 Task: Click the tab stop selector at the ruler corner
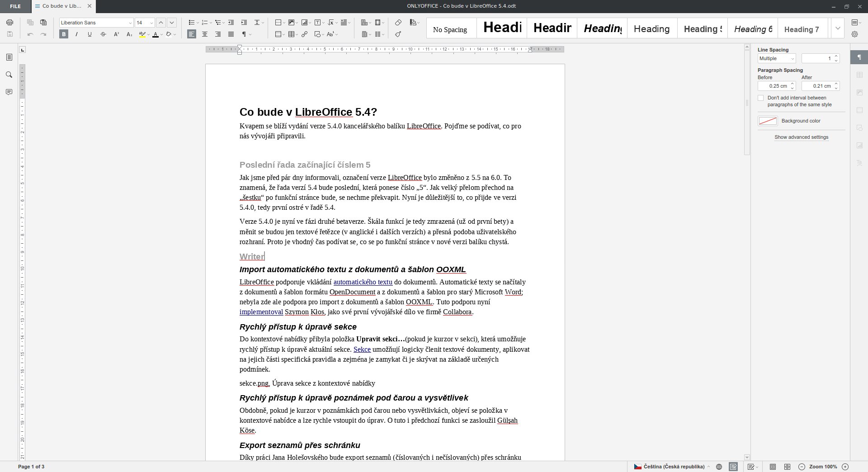[x=23, y=49]
